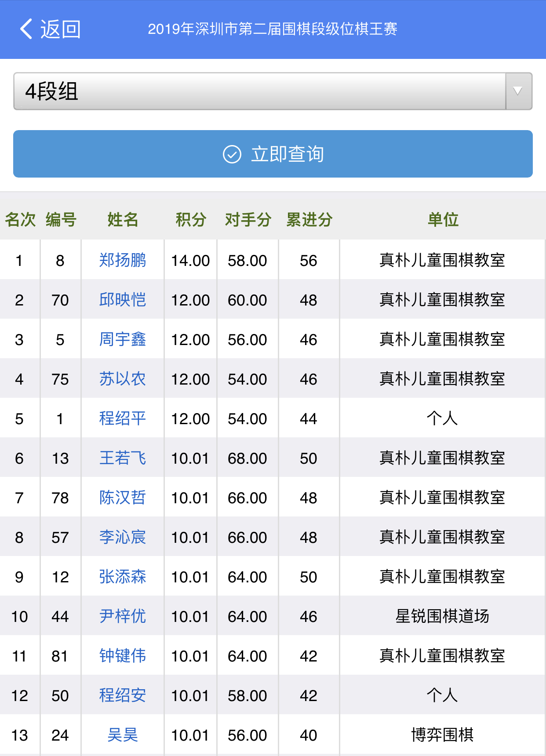Click the name 吴昊
546x756 pixels.
click(x=123, y=735)
